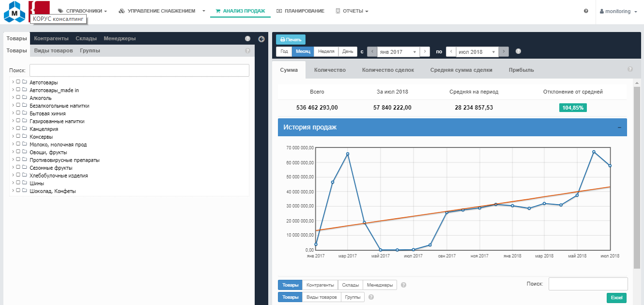
Task: Click previous month arrow for start date
Action: (372, 52)
